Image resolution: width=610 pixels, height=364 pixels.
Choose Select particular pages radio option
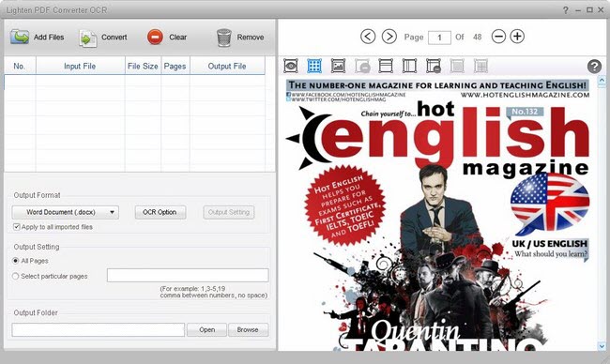pos(16,276)
